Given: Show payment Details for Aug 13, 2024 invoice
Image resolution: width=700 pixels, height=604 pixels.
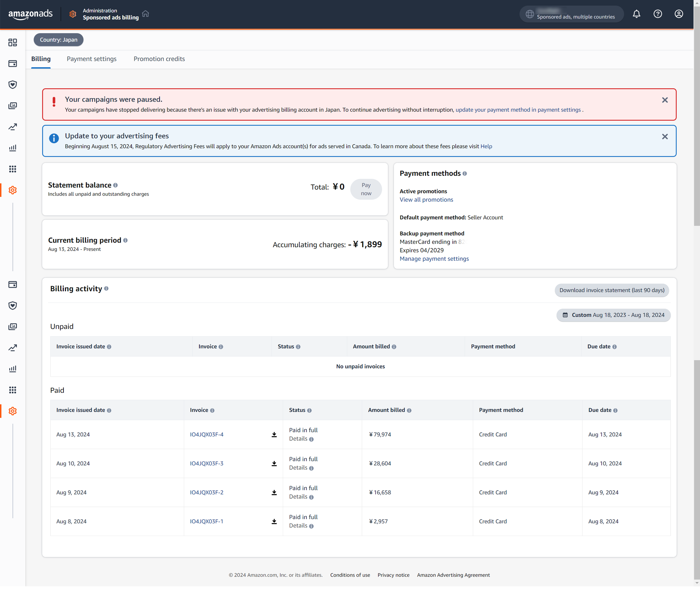Looking at the screenshot, I should 301,439.
